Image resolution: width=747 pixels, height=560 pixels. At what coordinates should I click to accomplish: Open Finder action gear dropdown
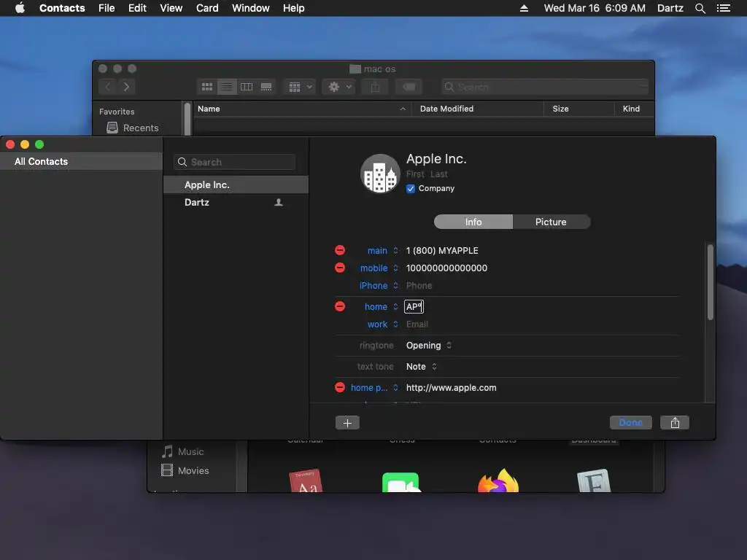pyautogui.click(x=338, y=87)
